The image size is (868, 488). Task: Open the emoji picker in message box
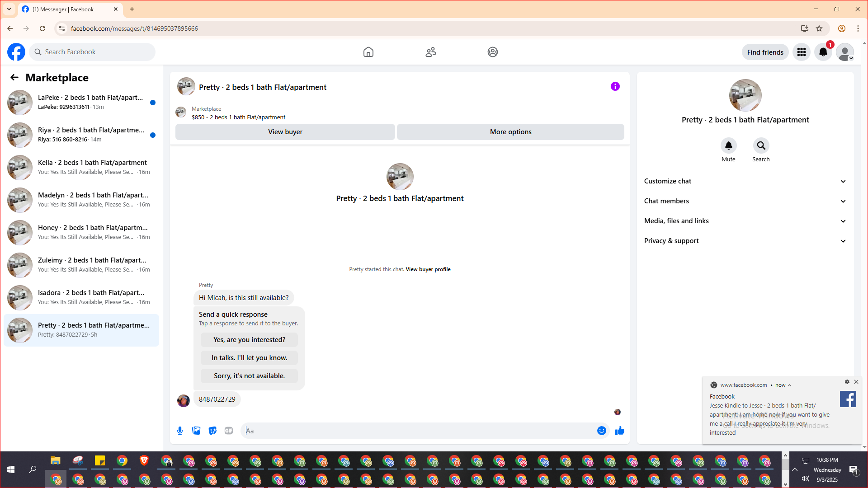tap(602, 431)
